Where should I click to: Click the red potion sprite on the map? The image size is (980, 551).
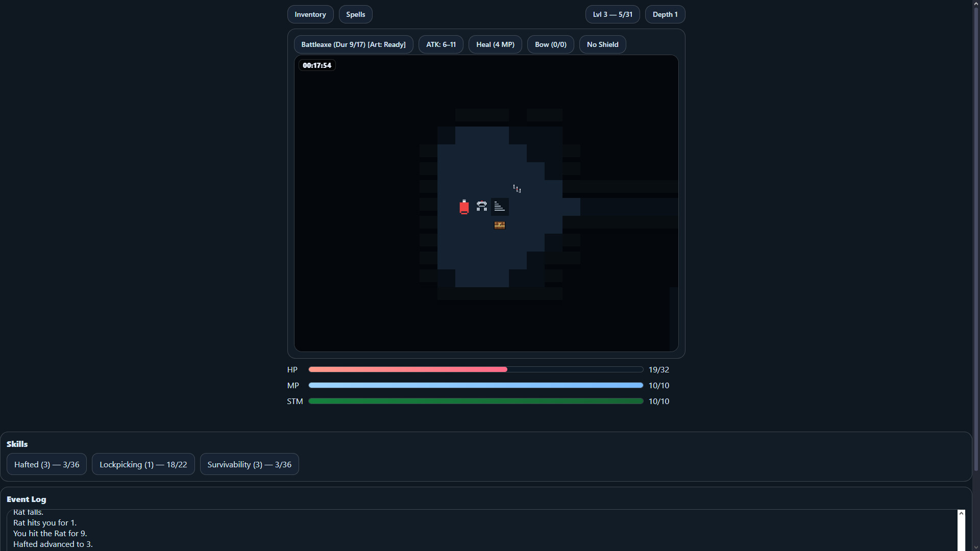[464, 207]
